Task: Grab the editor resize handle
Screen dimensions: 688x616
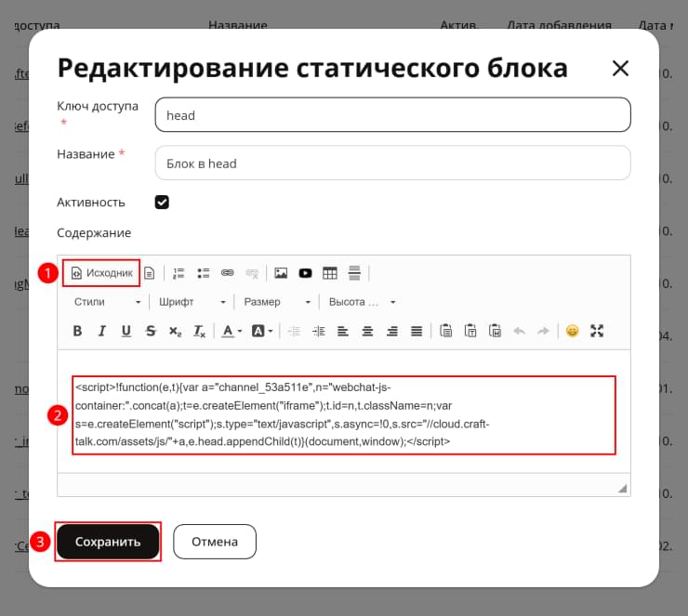Action: tap(622, 489)
